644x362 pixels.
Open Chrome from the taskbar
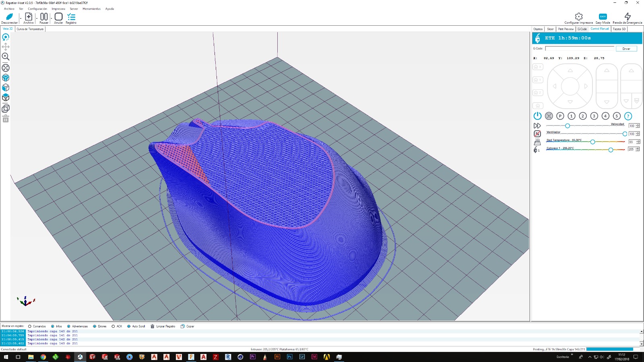point(43,357)
